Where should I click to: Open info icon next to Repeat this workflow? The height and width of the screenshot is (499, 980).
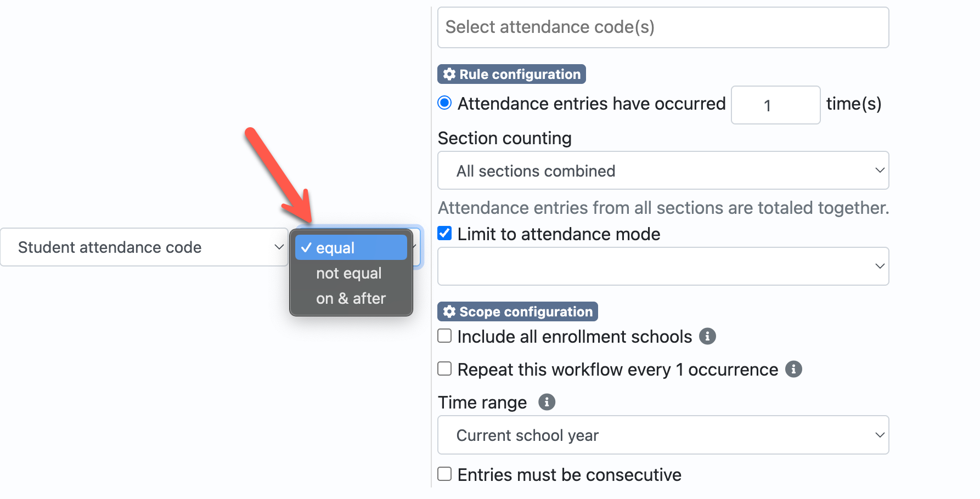point(793,369)
